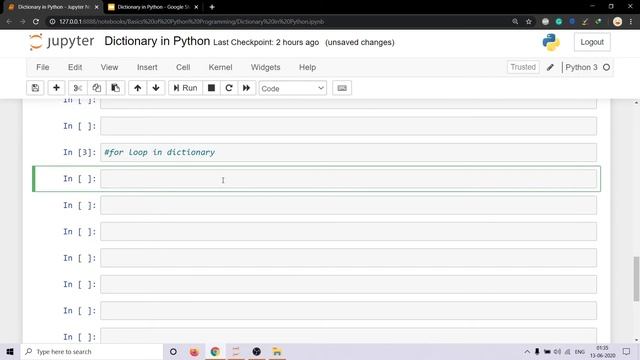
Task: Open the Cell menu
Action: pos(183,67)
